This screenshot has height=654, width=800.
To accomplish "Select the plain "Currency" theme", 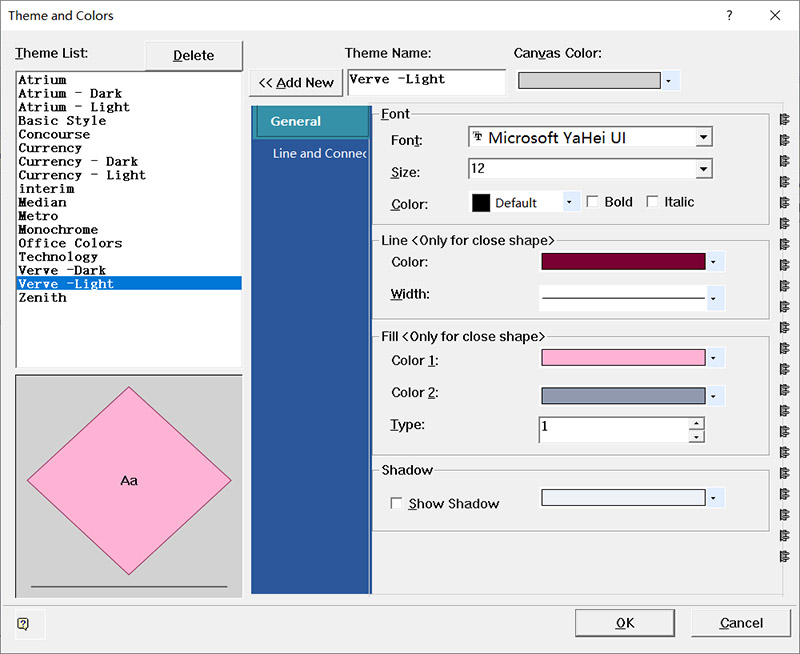I will (x=129, y=148).
